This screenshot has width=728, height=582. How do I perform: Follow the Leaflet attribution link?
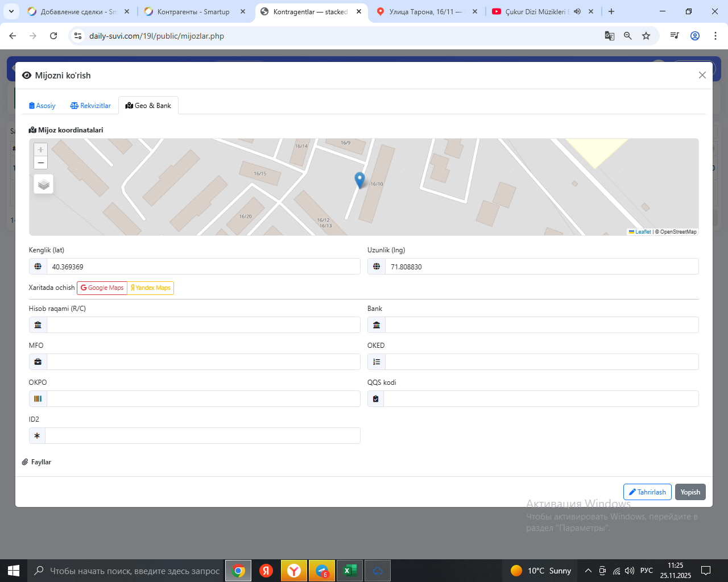coord(643,232)
